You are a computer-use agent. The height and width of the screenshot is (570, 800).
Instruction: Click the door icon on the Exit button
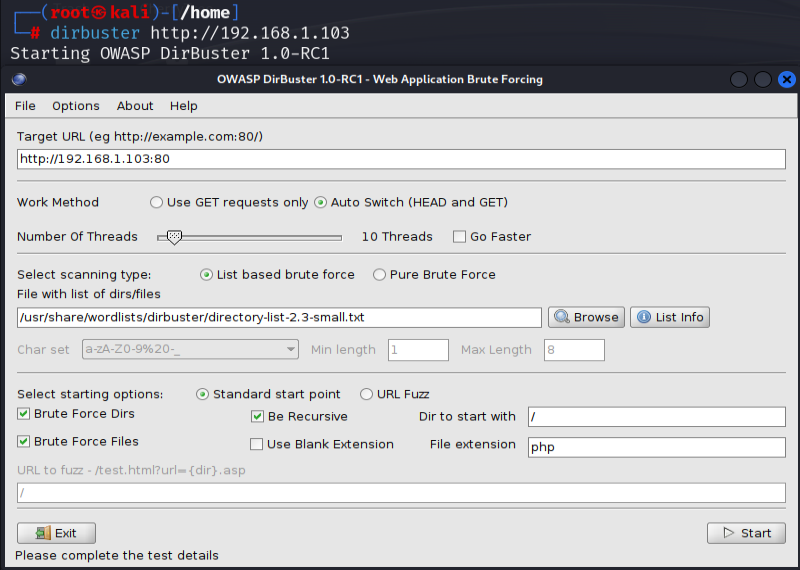(x=43, y=533)
